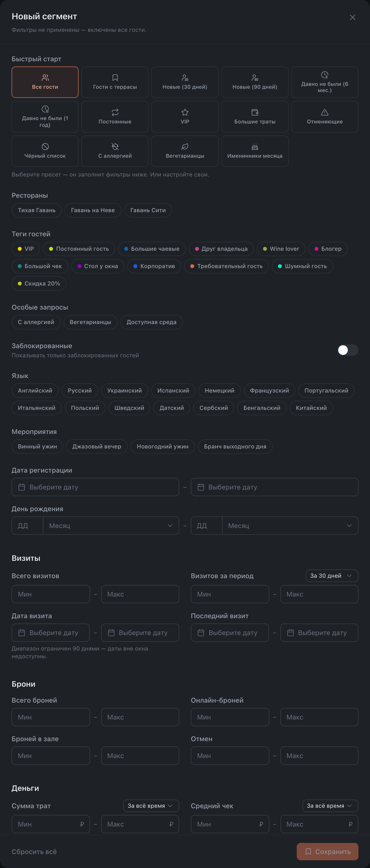Open the 'Последний визит' start date picker

[x=230, y=633]
